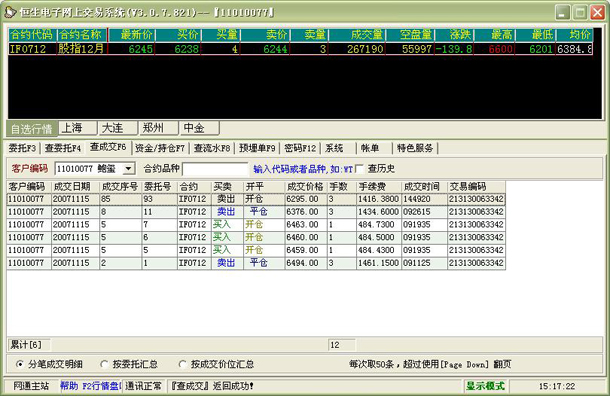Image resolution: width=610 pixels, height=396 pixels.
Task: Open the 密码F12 tab
Action: 300,148
